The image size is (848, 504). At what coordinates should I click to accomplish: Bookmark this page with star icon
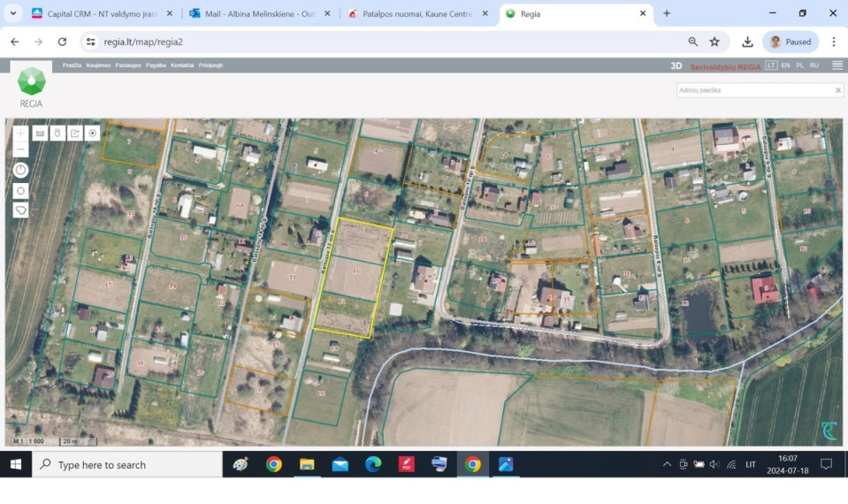coord(714,42)
